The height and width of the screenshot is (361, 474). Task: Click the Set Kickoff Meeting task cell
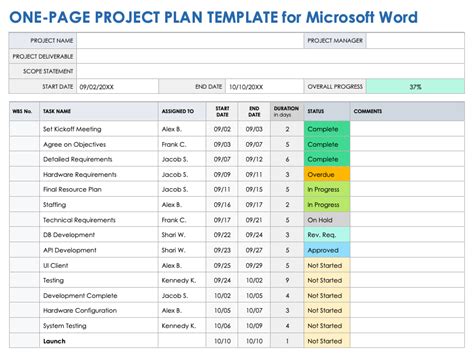pos(99,129)
